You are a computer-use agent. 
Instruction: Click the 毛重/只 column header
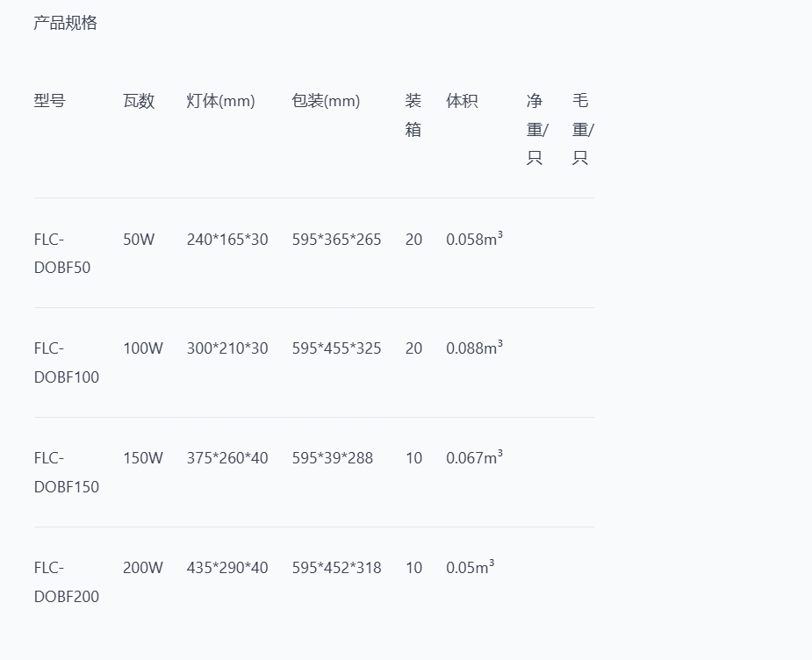click(583, 129)
